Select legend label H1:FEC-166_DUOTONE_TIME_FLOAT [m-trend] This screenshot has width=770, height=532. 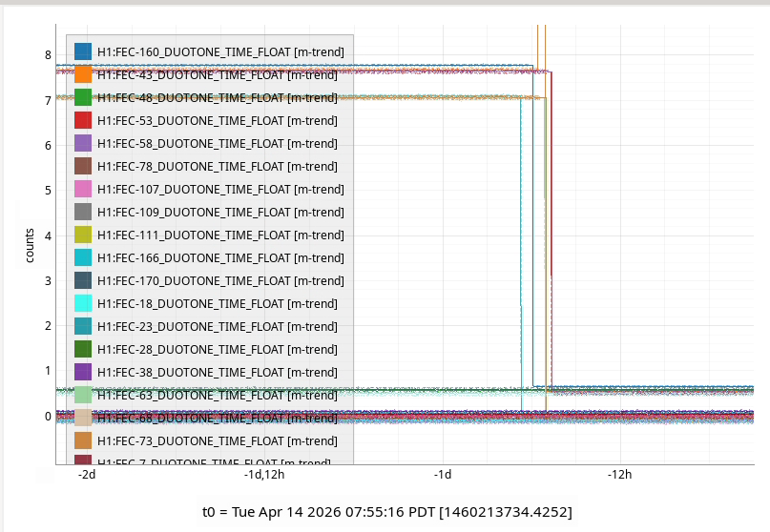click(x=220, y=258)
